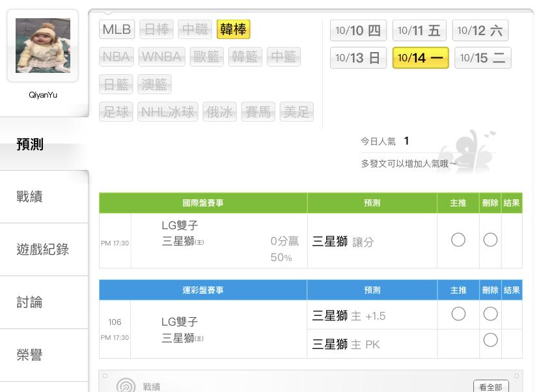
Task: Switch to the 10/15 二 date
Action: (x=482, y=58)
